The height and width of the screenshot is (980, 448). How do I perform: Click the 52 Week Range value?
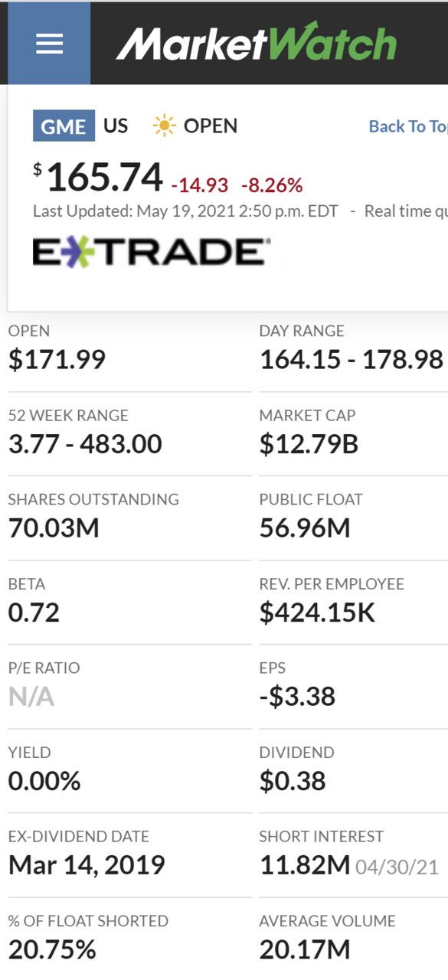tap(85, 443)
